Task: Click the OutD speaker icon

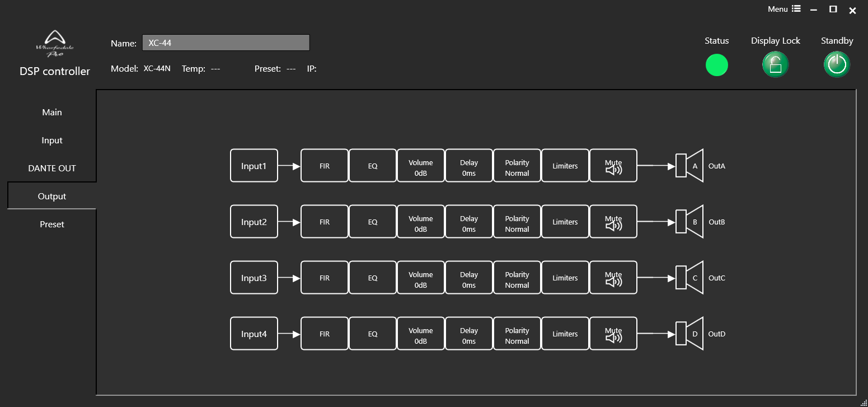Action: click(689, 334)
